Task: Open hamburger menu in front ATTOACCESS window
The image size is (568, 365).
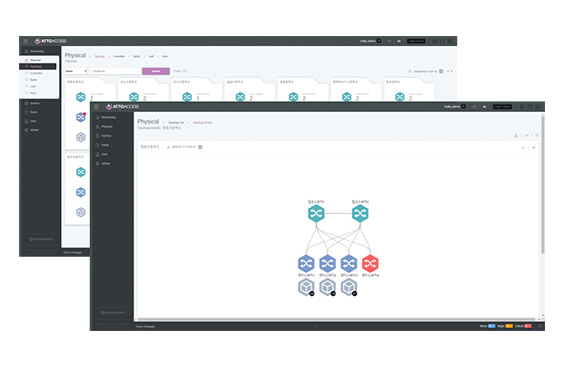Action: click(x=96, y=106)
